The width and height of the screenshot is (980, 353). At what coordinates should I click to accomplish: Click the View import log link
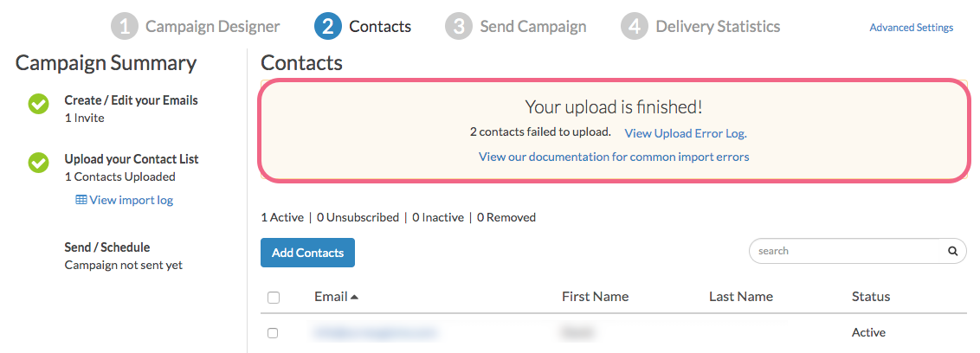(x=131, y=200)
